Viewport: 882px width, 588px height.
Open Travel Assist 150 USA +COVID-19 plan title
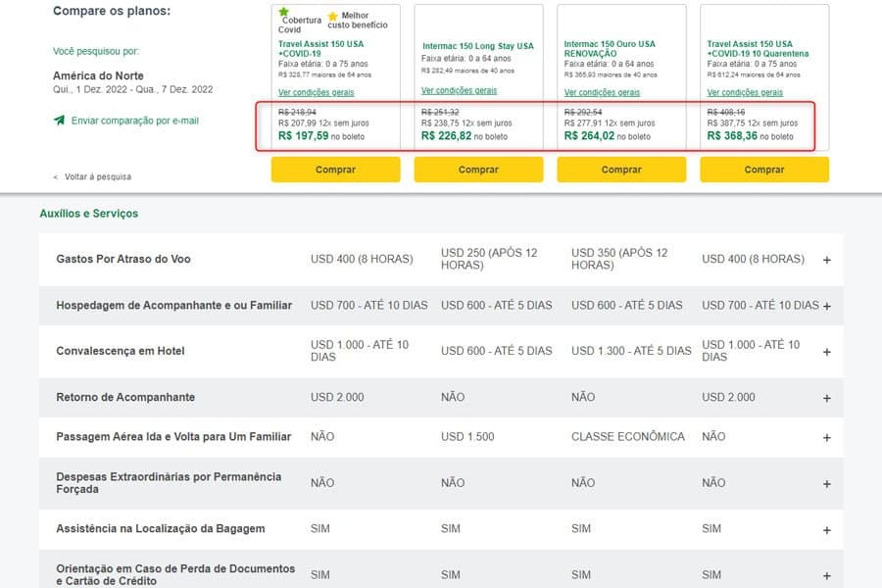[x=320, y=48]
